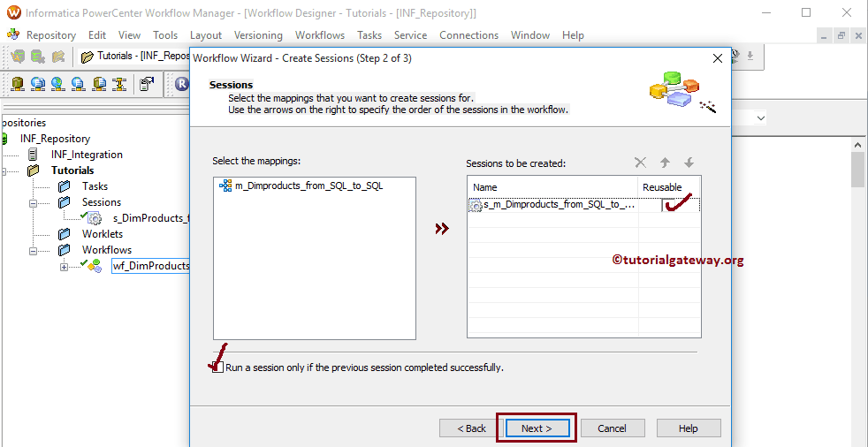This screenshot has height=447, width=868.
Task: Open the dropdown right of the wizard
Action: (761, 117)
